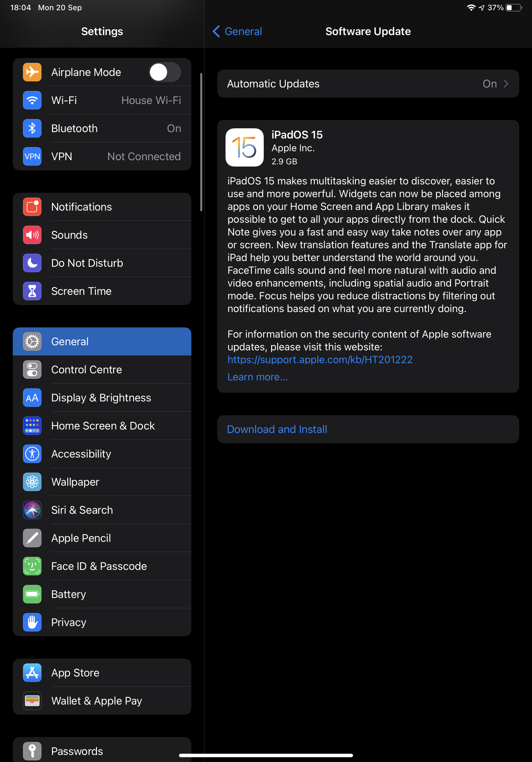Screen dimensions: 532x762
Task: Tap the Software Update header title
Action: click(368, 32)
